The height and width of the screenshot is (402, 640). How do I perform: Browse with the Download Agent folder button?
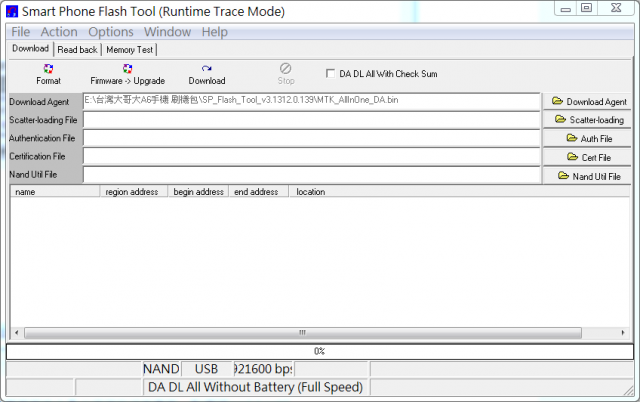587,102
